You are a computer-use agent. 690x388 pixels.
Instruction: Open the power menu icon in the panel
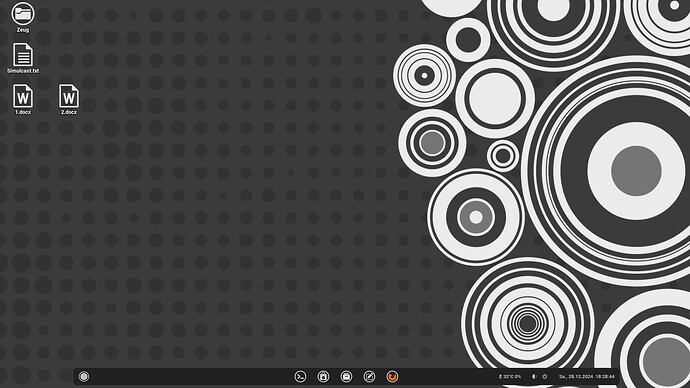point(545,377)
